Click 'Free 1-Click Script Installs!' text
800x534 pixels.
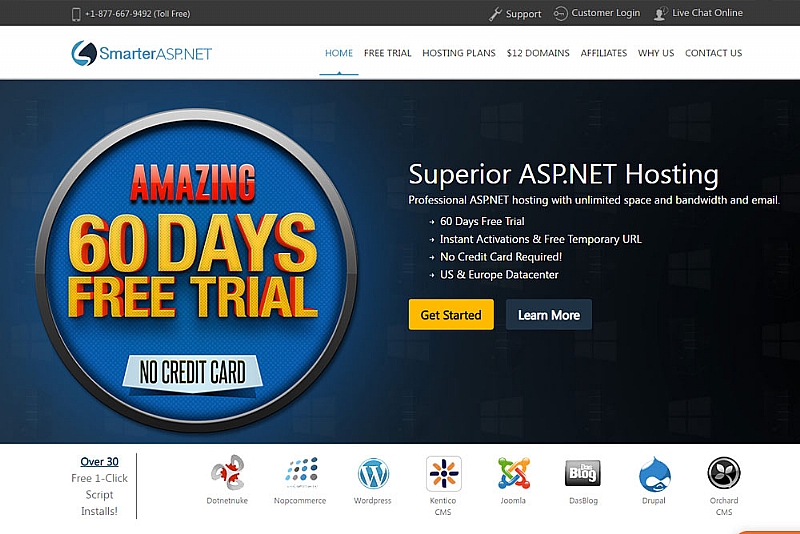[x=99, y=495]
